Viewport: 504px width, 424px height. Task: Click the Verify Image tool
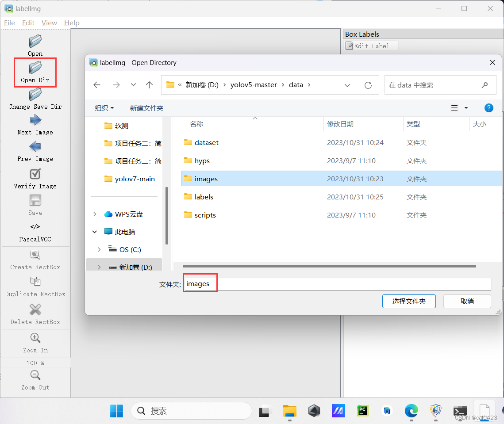tap(35, 179)
